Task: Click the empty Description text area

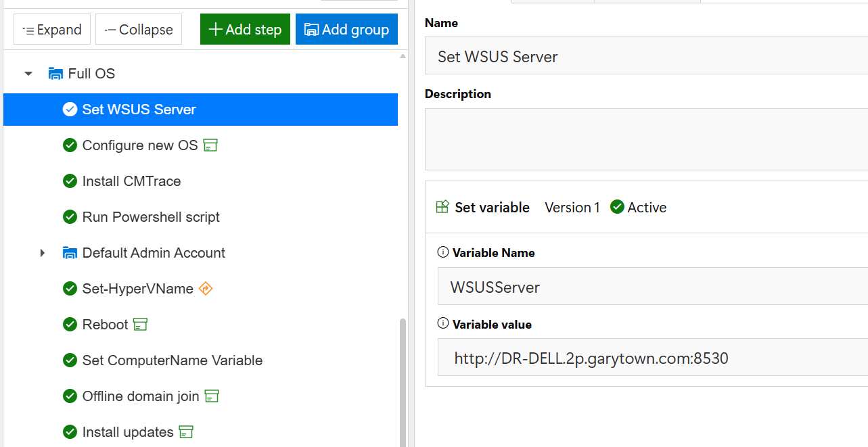Action: pyautogui.click(x=646, y=139)
